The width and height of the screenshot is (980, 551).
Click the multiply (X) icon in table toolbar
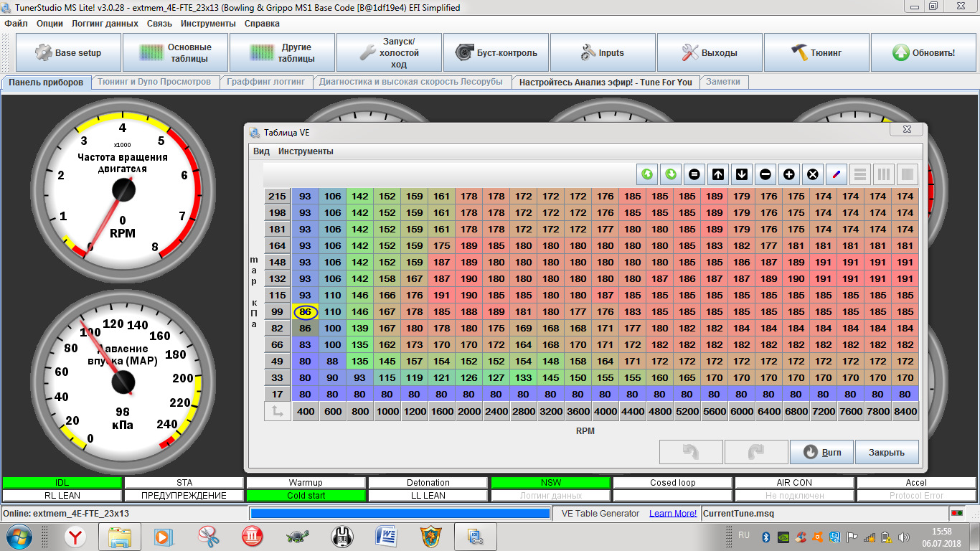(812, 174)
